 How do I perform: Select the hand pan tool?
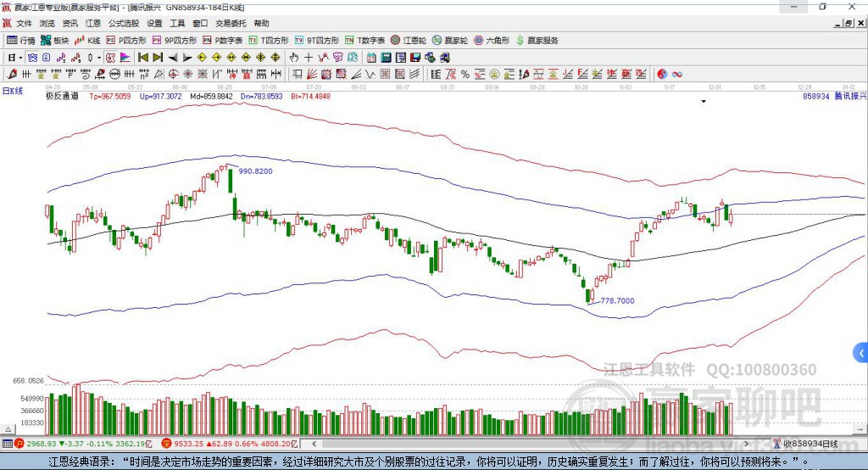coord(294,58)
